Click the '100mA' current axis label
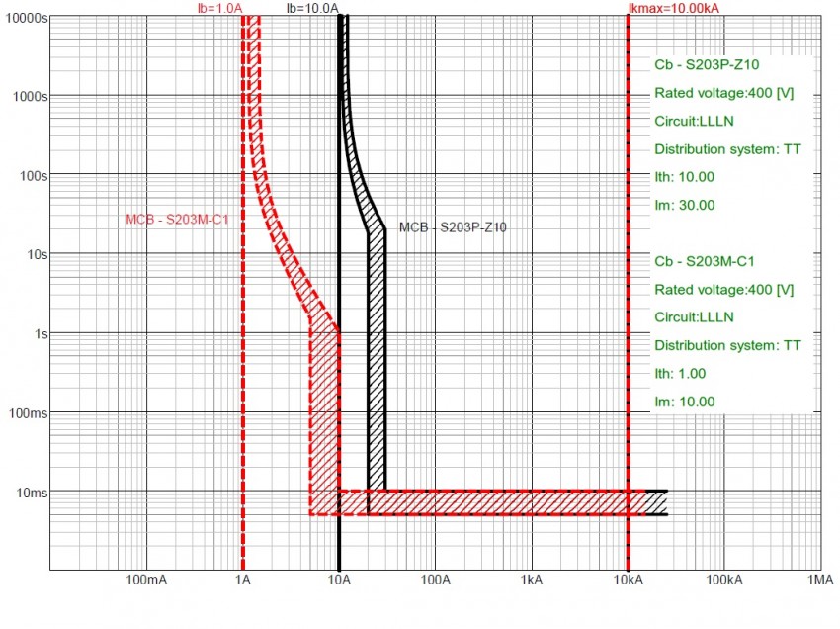 146,580
